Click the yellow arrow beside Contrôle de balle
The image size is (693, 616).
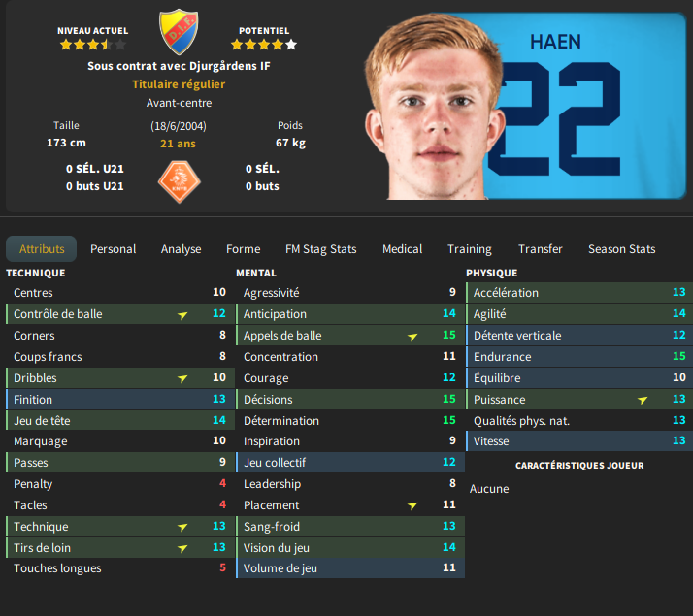tap(182, 315)
